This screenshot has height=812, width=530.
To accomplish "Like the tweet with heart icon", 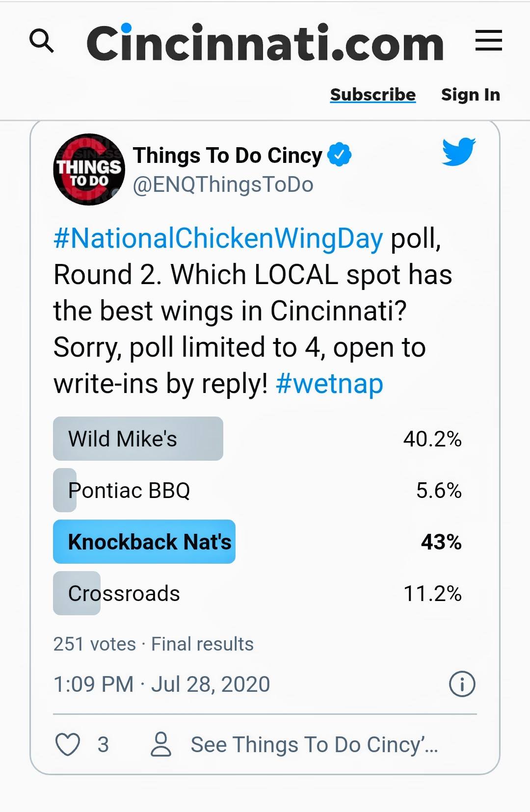I will pyautogui.click(x=68, y=744).
